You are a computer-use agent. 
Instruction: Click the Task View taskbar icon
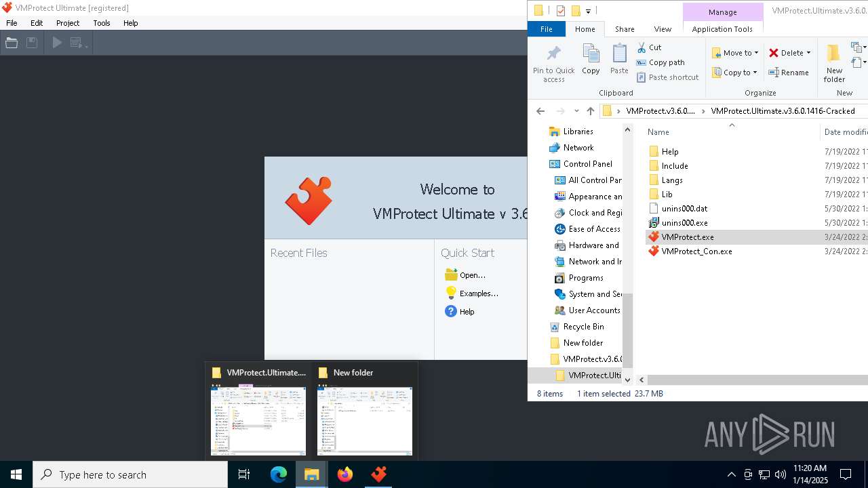[x=244, y=474]
